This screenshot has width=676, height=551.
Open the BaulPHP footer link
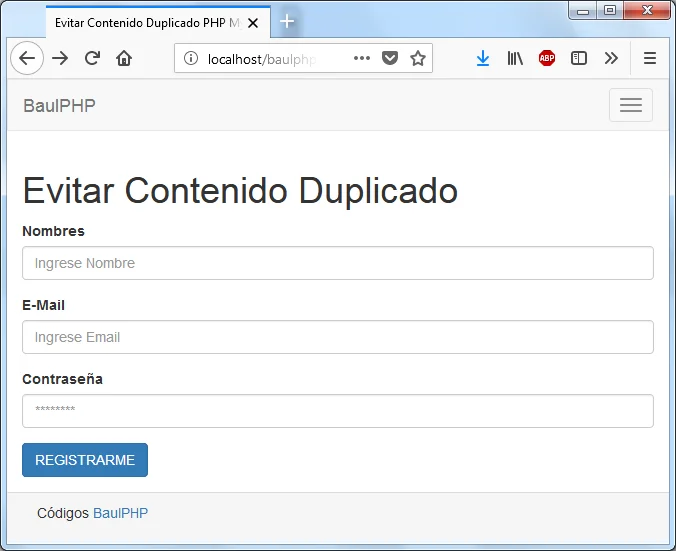tap(120, 513)
